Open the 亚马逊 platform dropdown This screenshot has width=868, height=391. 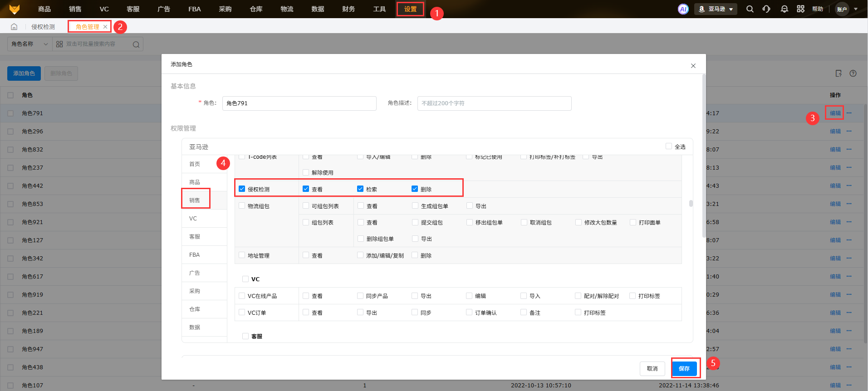(x=716, y=9)
